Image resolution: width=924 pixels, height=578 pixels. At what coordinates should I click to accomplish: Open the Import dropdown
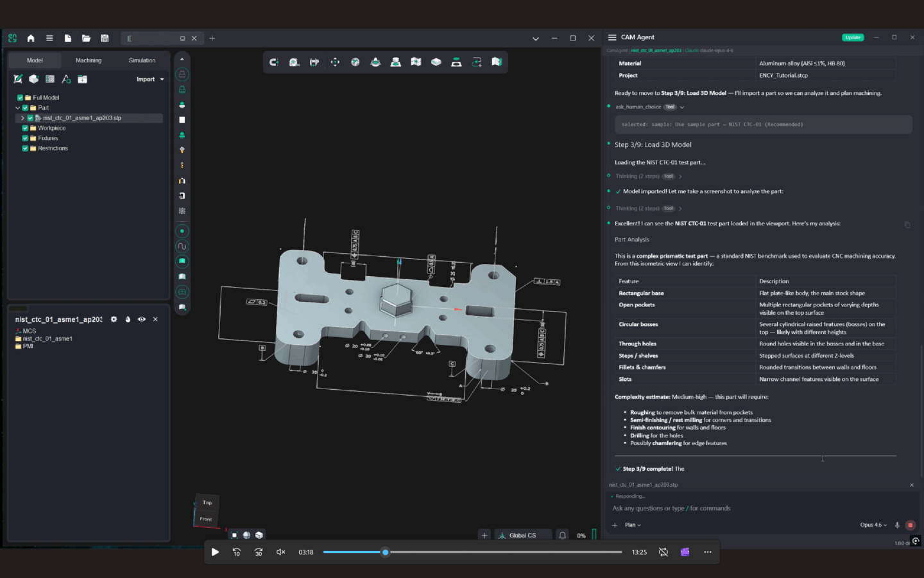pyautogui.click(x=149, y=78)
